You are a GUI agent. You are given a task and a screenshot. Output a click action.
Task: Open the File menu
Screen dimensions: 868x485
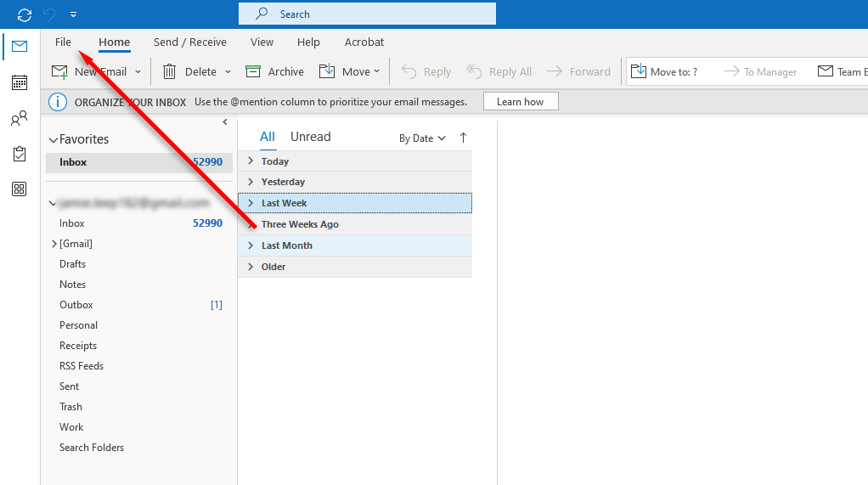tap(63, 42)
